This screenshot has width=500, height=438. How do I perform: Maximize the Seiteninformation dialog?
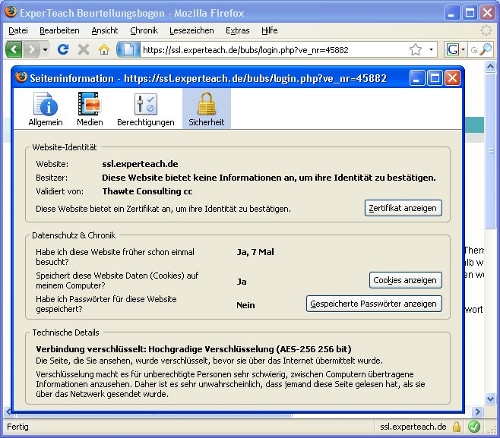(435, 78)
